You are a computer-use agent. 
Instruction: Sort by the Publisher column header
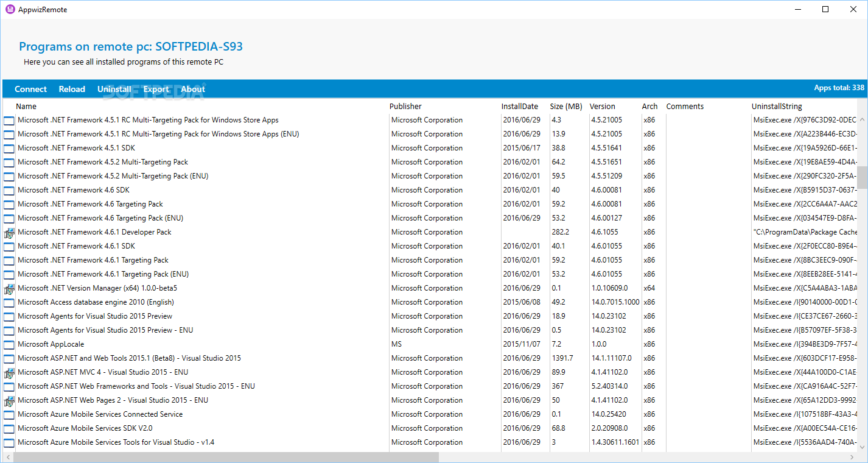[x=405, y=106]
